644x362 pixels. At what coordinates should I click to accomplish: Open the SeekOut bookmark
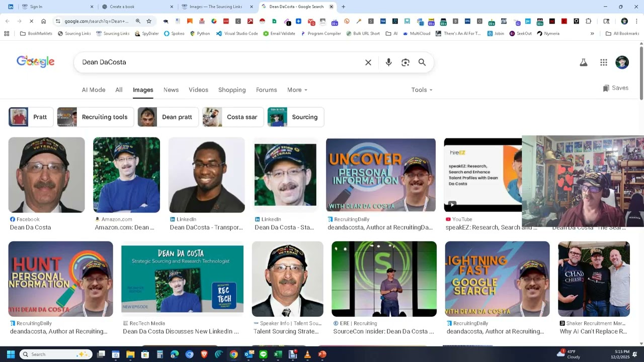[x=520, y=34]
